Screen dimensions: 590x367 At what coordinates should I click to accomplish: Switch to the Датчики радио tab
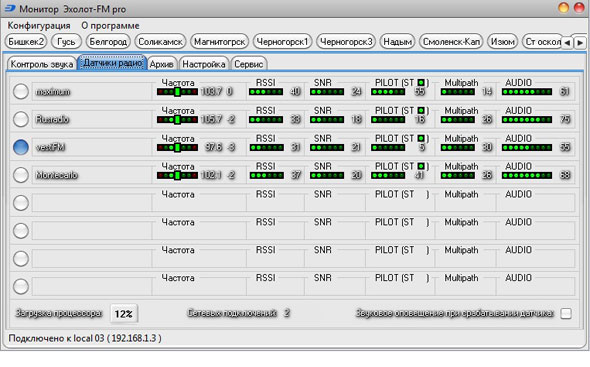[x=113, y=62]
